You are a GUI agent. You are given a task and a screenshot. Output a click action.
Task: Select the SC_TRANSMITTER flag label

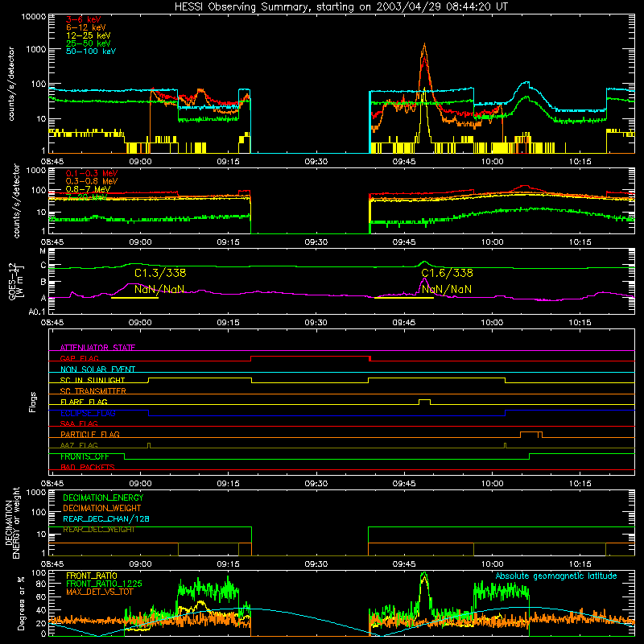tap(93, 391)
